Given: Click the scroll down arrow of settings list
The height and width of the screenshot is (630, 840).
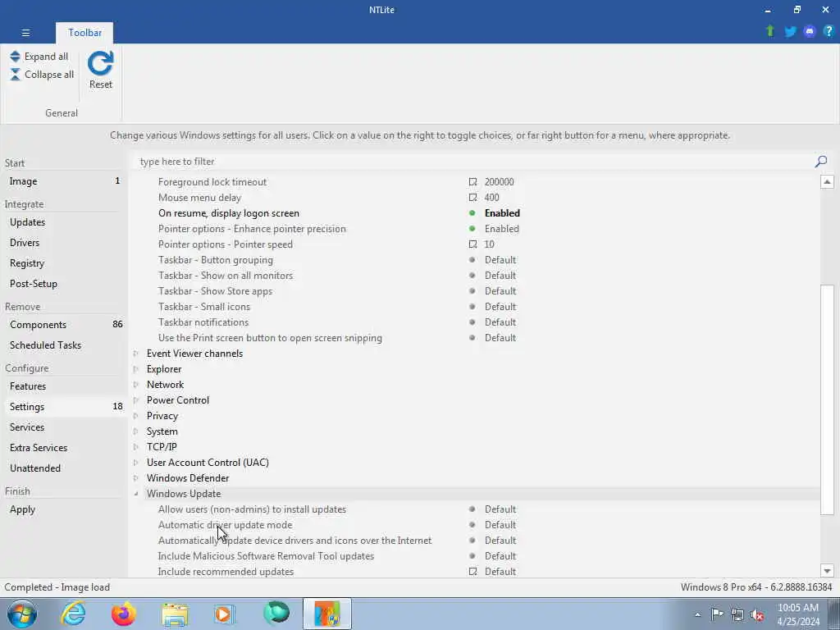Looking at the screenshot, I should tap(827, 571).
